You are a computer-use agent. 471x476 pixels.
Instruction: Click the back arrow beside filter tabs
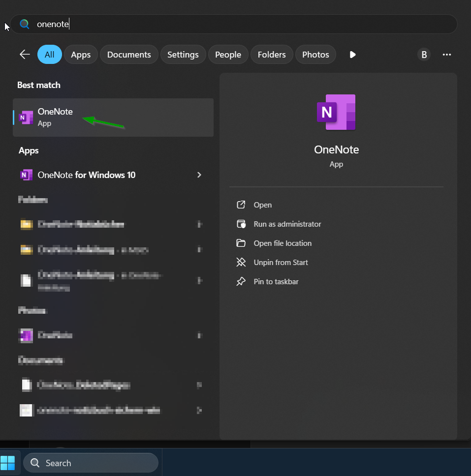[25, 55]
